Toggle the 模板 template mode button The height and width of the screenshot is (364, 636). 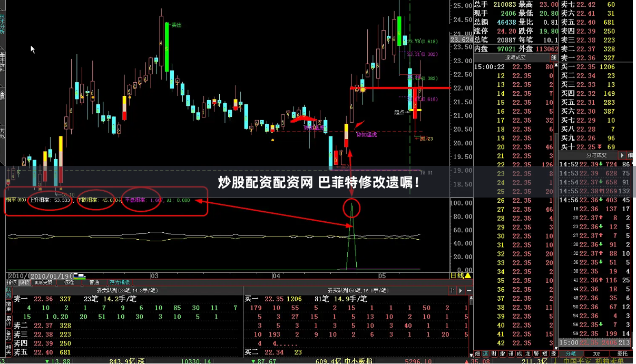(24, 282)
